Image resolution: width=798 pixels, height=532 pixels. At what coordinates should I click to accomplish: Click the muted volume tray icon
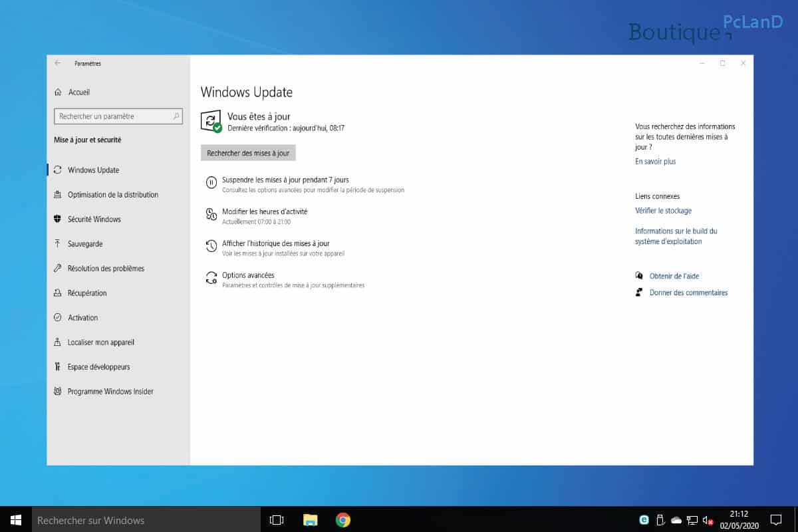point(708,520)
